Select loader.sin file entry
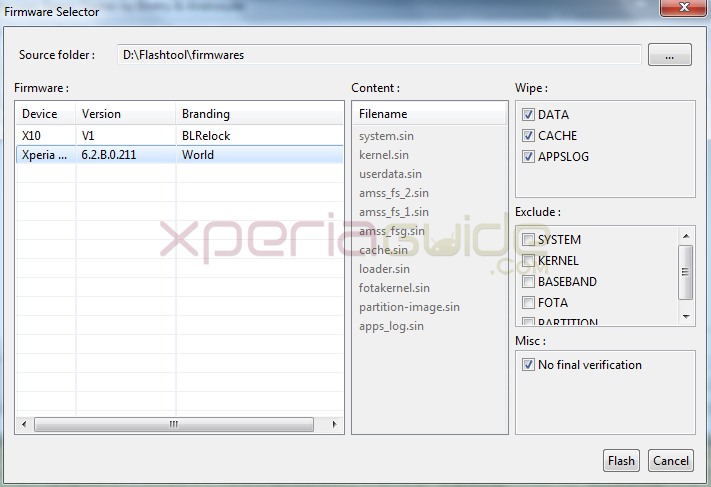The height and width of the screenshot is (487, 711). (x=384, y=269)
